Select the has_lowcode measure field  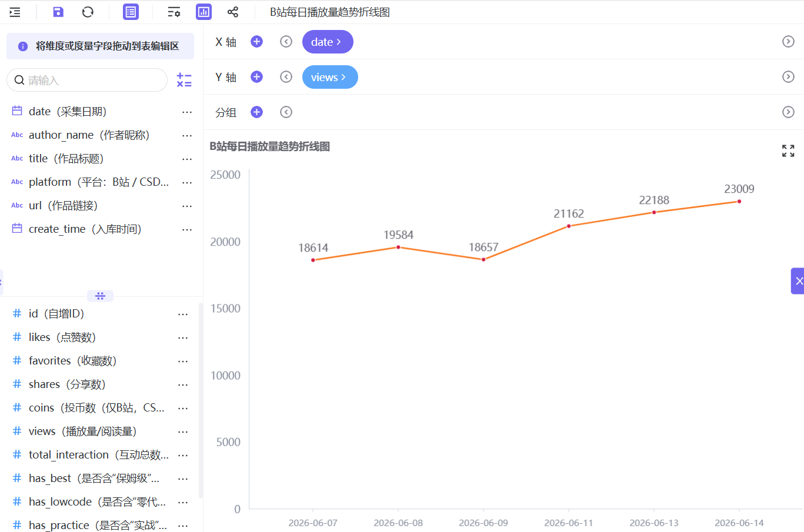click(x=97, y=502)
